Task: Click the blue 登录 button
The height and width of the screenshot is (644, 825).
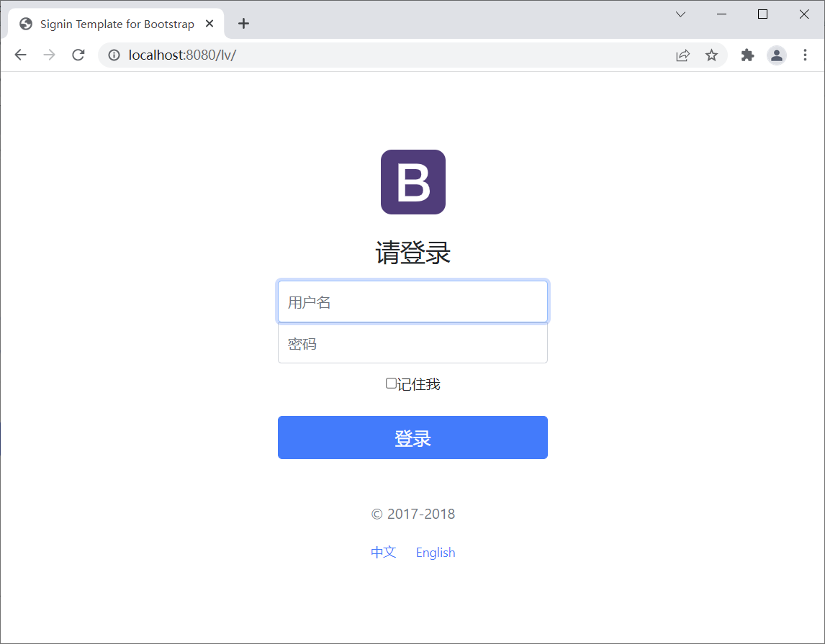Action: point(412,437)
